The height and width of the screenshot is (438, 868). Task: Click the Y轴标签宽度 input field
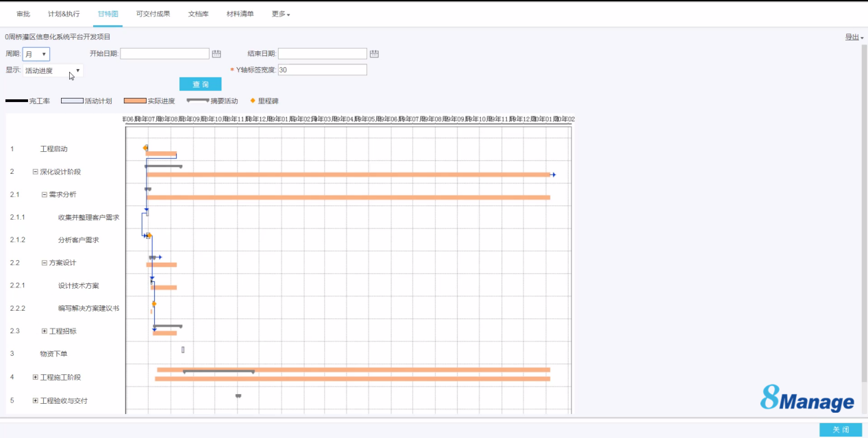pos(322,70)
